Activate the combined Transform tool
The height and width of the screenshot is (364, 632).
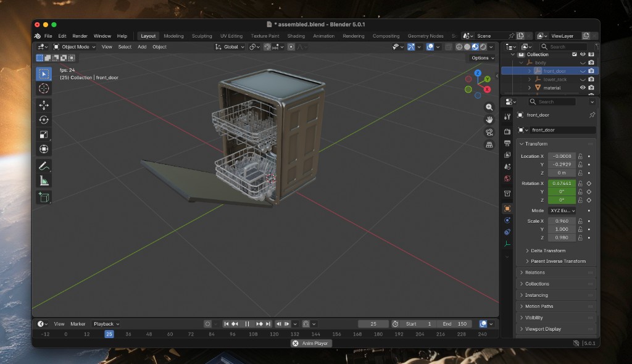point(44,149)
